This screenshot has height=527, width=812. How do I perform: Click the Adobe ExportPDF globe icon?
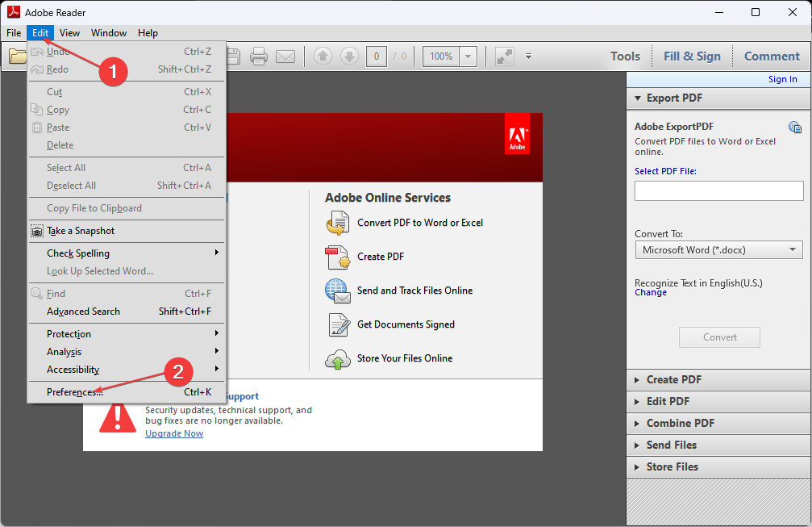click(x=795, y=127)
